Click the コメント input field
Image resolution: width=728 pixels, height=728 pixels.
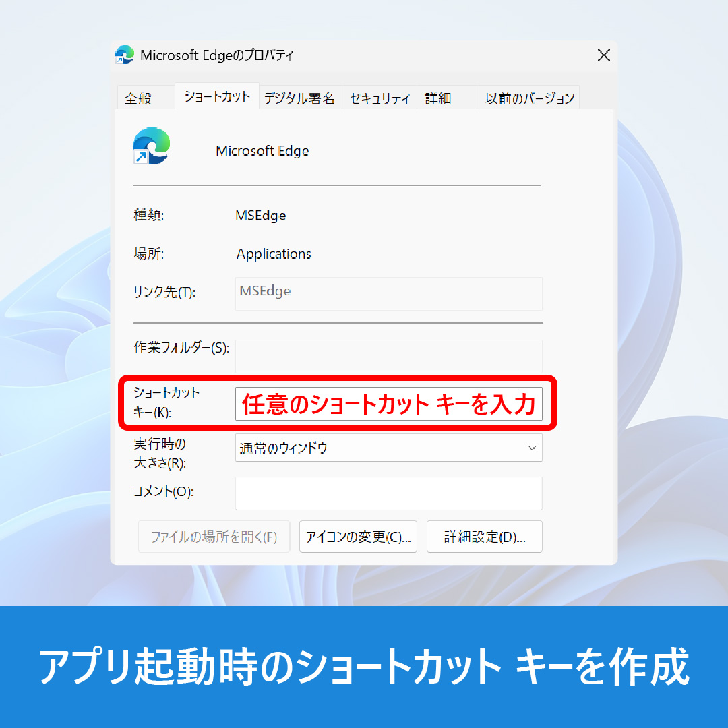pos(389,493)
